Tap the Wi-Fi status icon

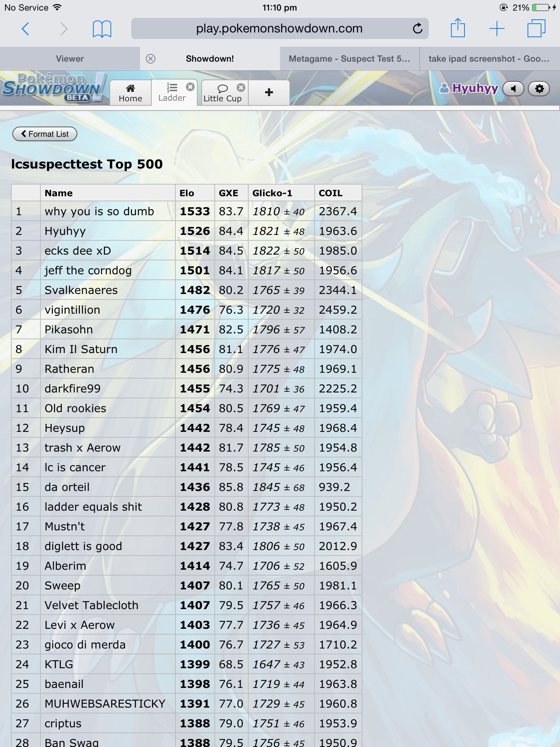57,7
